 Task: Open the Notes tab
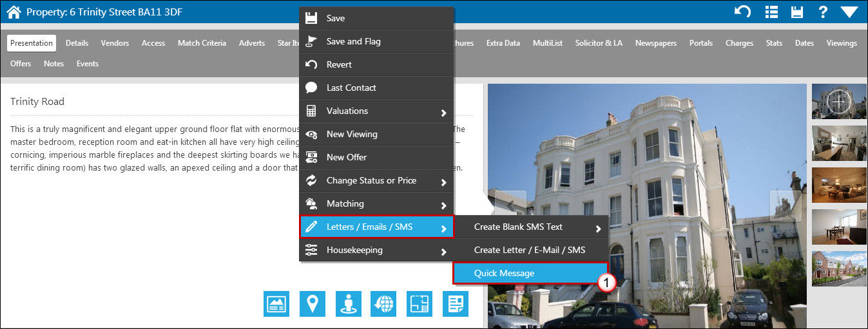pos(53,64)
